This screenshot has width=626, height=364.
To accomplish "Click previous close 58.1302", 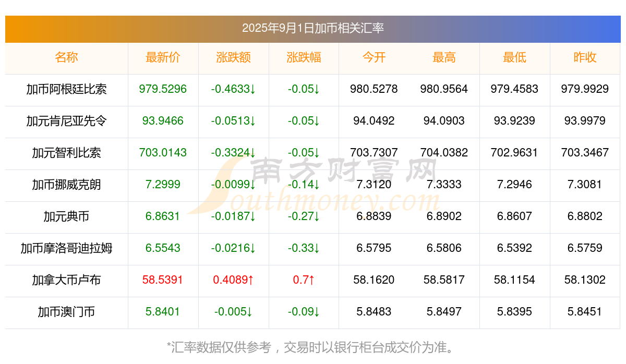I will coord(585,280).
